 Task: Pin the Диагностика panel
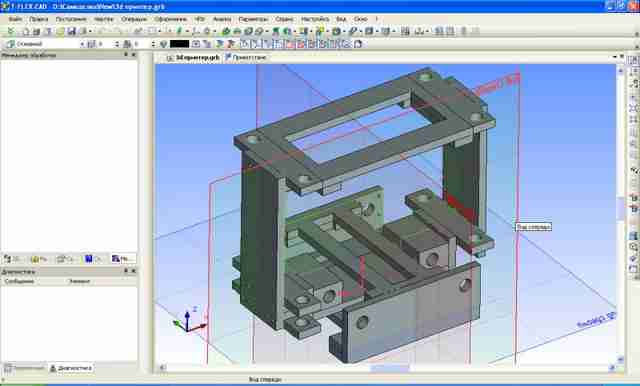click(x=126, y=271)
